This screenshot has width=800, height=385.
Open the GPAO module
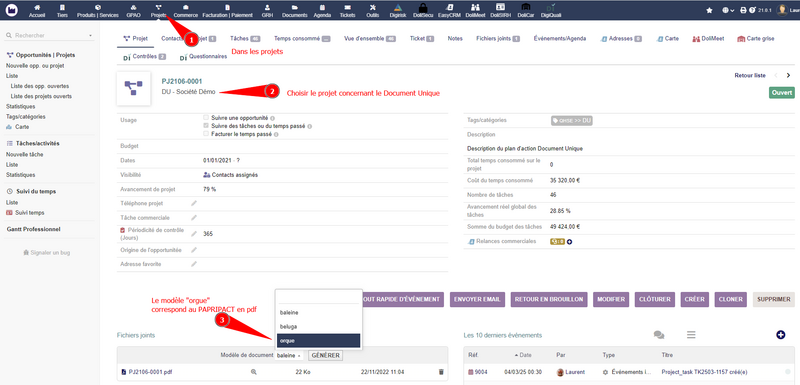click(x=133, y=11)
